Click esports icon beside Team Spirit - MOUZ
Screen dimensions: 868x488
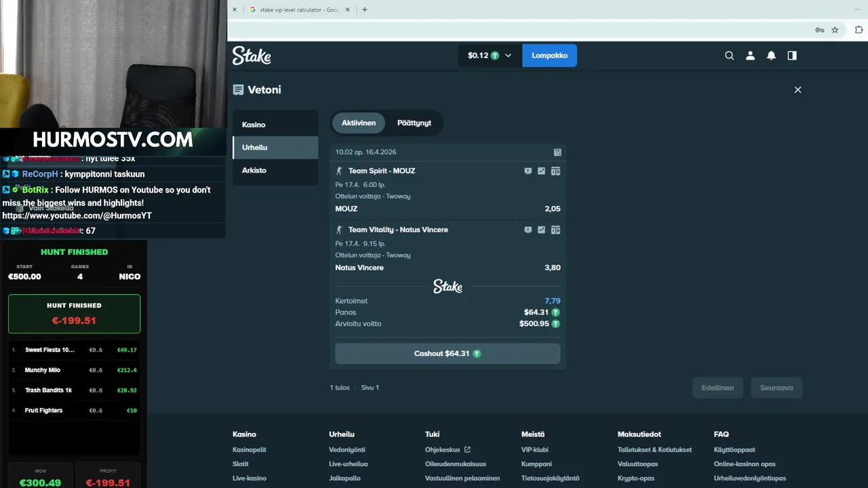coord(339,171)
